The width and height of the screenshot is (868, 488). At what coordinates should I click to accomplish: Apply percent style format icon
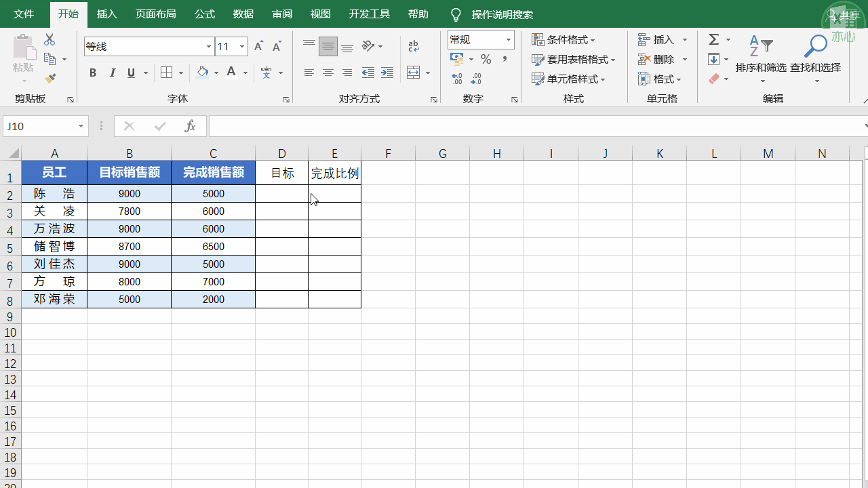click(486, 60)
